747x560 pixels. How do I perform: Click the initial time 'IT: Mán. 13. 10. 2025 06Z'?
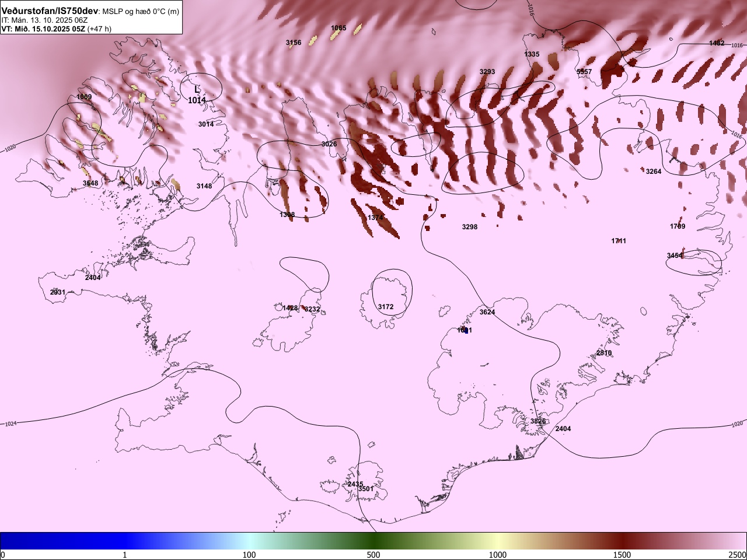[x=44, y=20]
